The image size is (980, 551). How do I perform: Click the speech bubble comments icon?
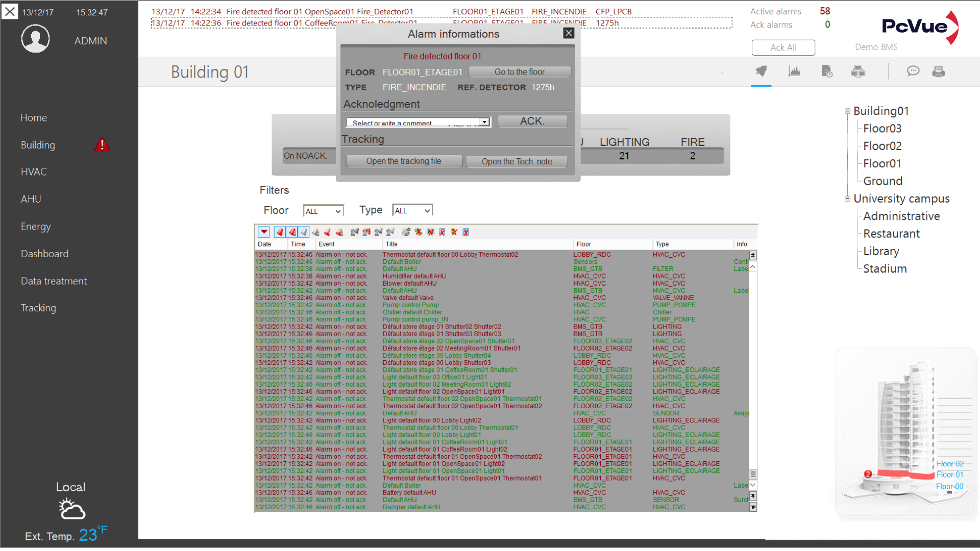(x=913, y=71)
